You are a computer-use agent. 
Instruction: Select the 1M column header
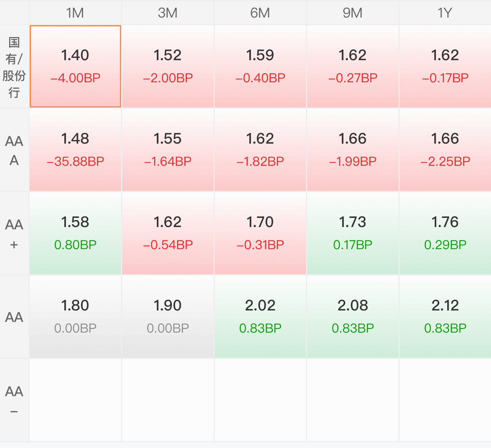[x=75, y=13]
